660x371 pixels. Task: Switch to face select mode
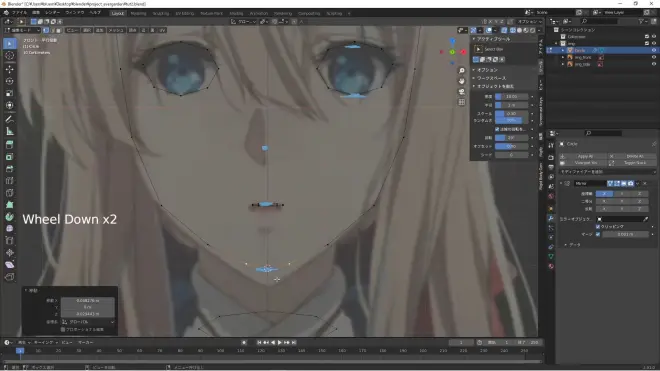59,30
